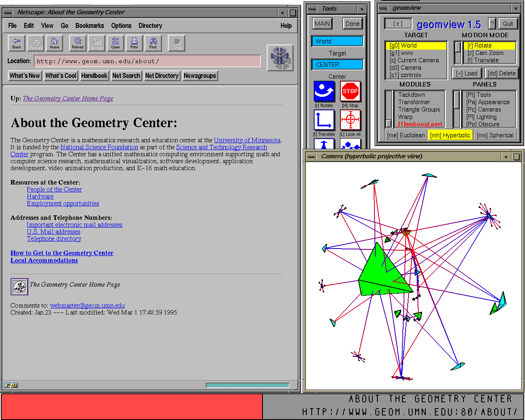Click the Back arrow in Netscape toolbar

point(17,43)
